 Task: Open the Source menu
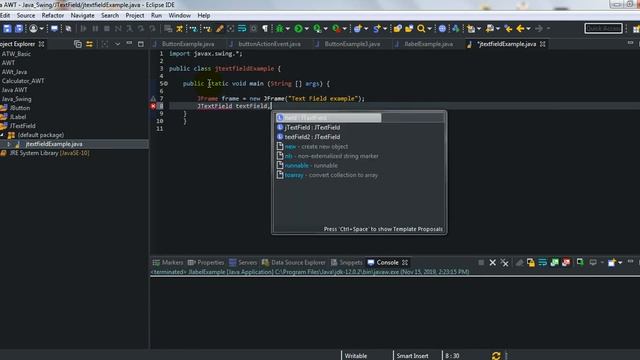coord(26,16)
